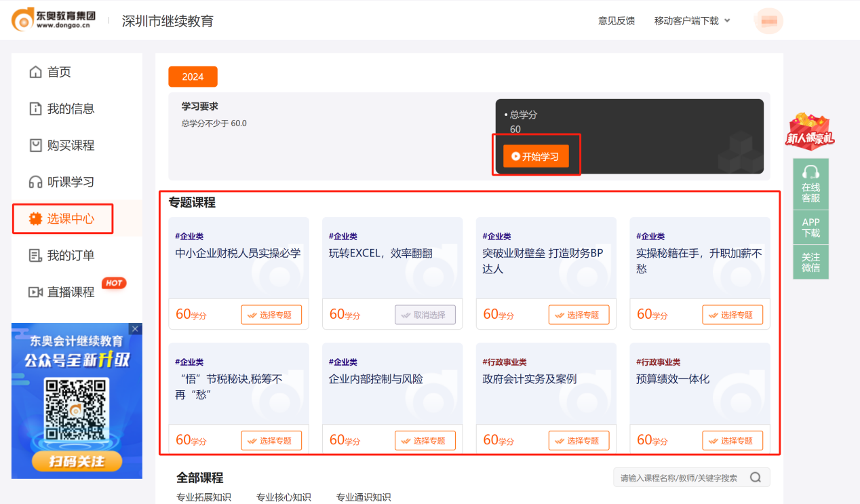Click the course search input field
Image resolution: width=860 pixels, height=504 pixels.
(x=678, y=477)
